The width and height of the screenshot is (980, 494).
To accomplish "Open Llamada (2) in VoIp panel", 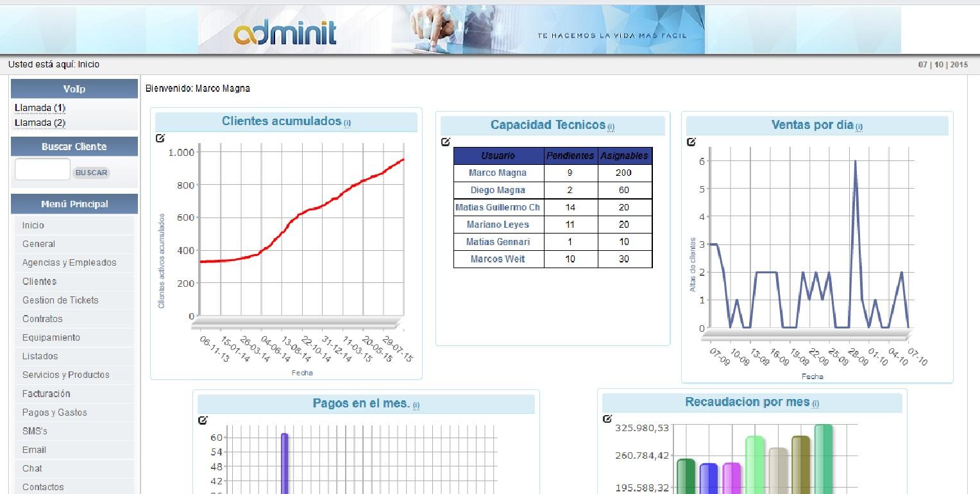I will (40, 123).
